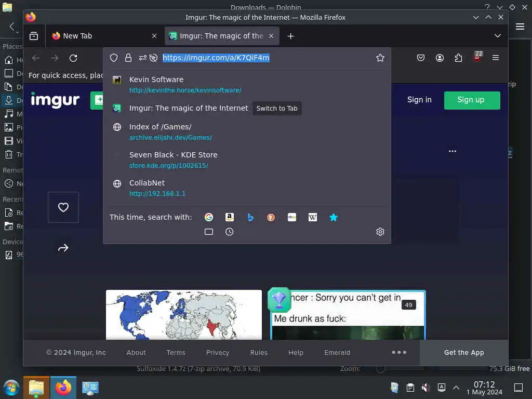Choose the Index of /Games/ suggestion
This screenshot has width=532, height=399.
click(247, 132)
